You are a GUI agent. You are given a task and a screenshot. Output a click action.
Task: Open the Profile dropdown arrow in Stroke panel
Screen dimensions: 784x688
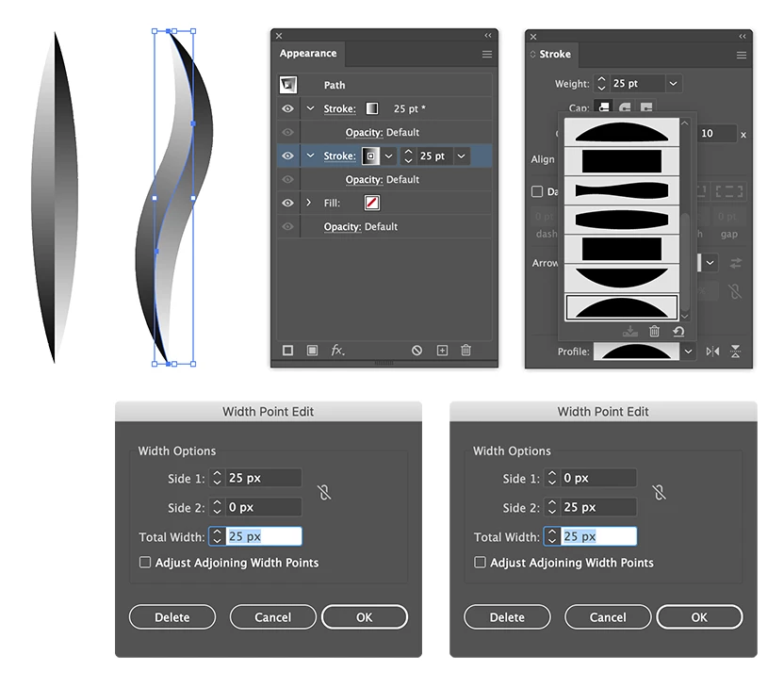point(688,352)
